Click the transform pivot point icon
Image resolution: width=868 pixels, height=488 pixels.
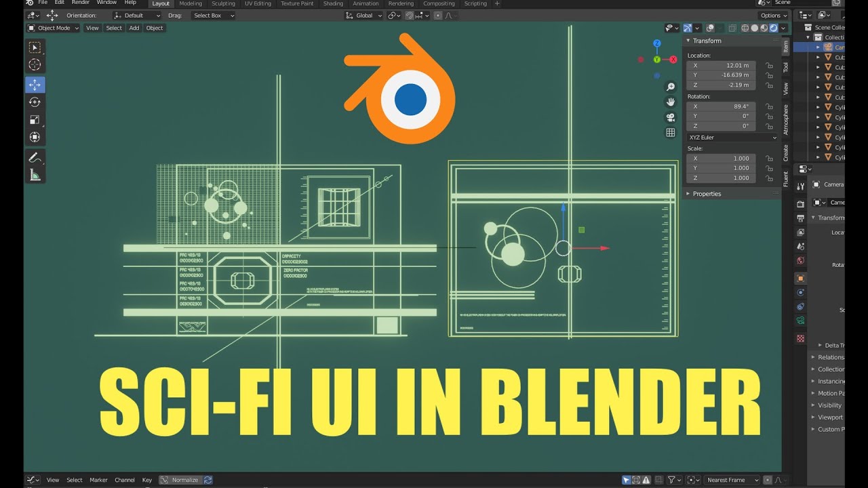pos(395,15)
